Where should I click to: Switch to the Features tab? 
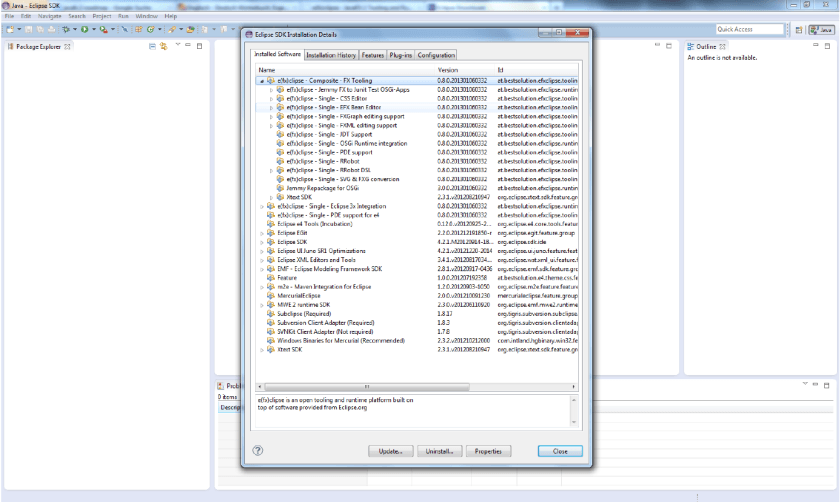(372, 55)
